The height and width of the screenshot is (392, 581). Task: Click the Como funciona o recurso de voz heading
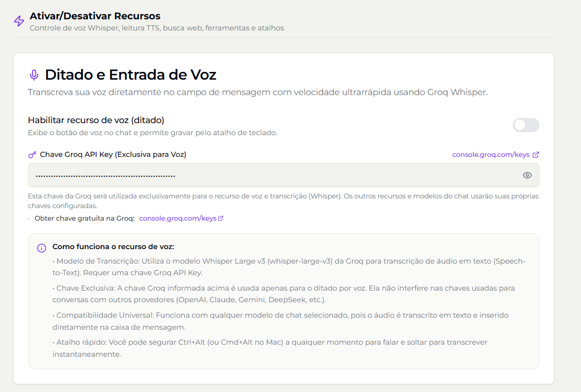pyautogui.click(x=113, y=247)
